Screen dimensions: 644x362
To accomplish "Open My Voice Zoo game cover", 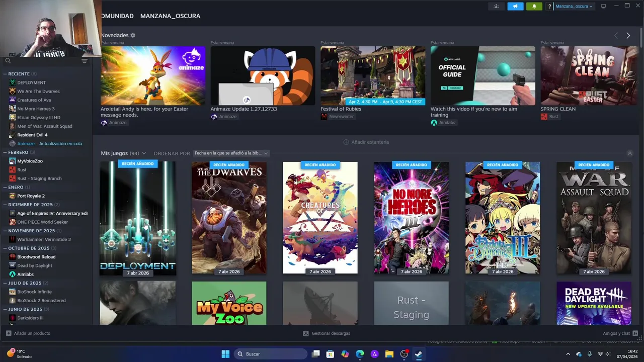I will pyautogui.click(x=229, y=303).
